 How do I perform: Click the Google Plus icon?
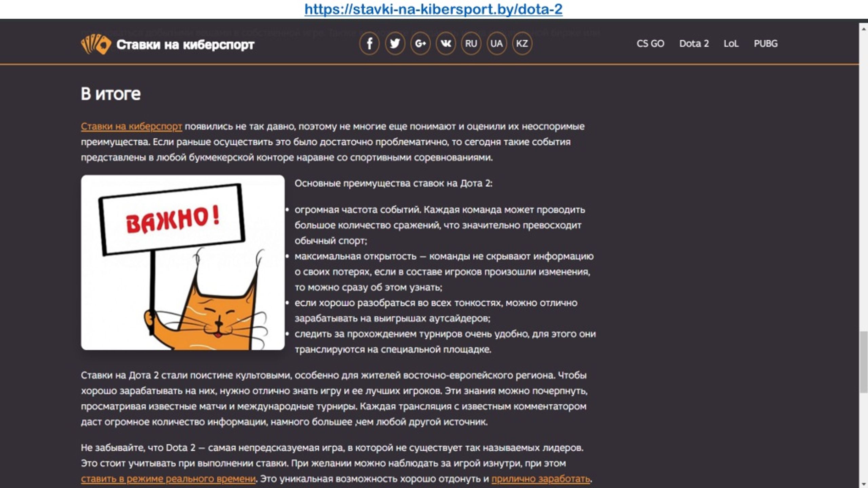pyautogui.click(x=420, y=44)
